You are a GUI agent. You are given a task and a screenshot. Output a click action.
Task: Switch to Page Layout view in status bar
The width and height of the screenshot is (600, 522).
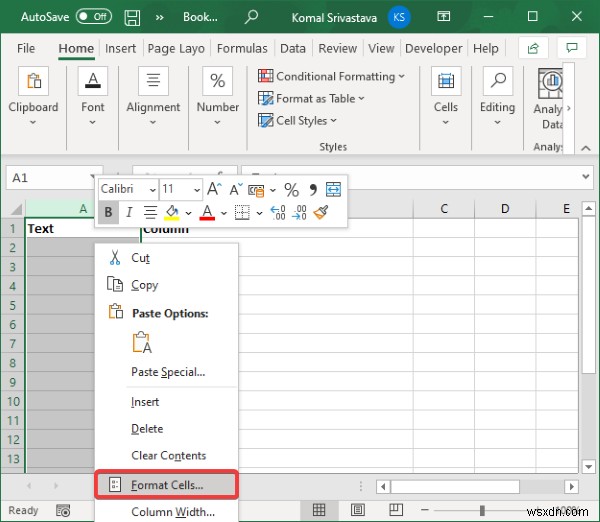point(358,510)
